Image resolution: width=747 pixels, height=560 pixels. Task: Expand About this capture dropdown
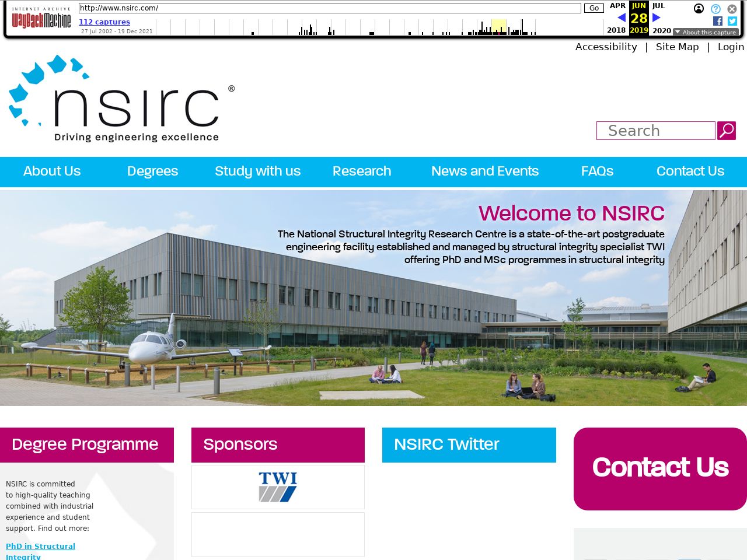coord(706,32)
